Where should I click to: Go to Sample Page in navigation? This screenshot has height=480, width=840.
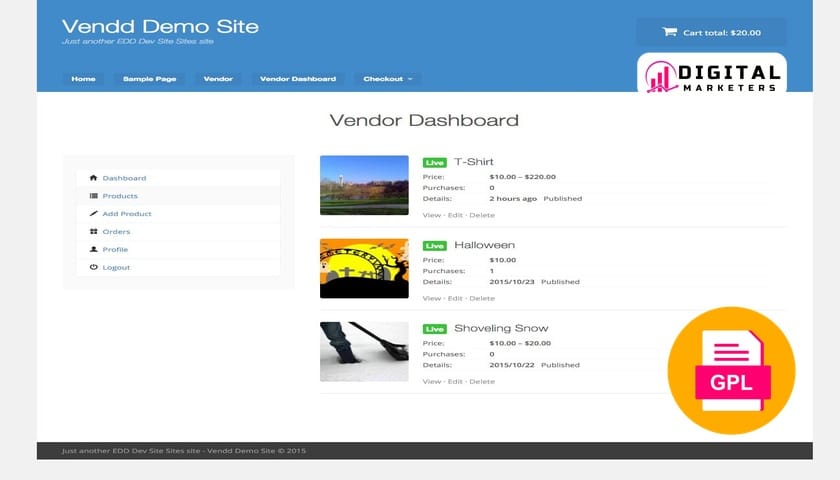tap(149, 79)
